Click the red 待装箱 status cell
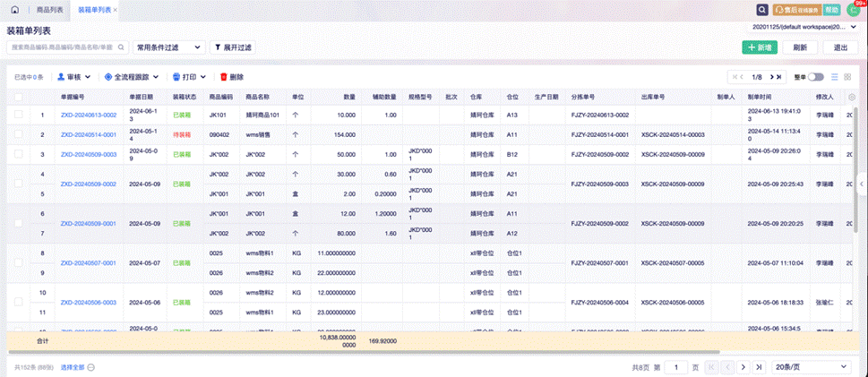Viewport: 868px width, 377px height. [x=182, y=134]
